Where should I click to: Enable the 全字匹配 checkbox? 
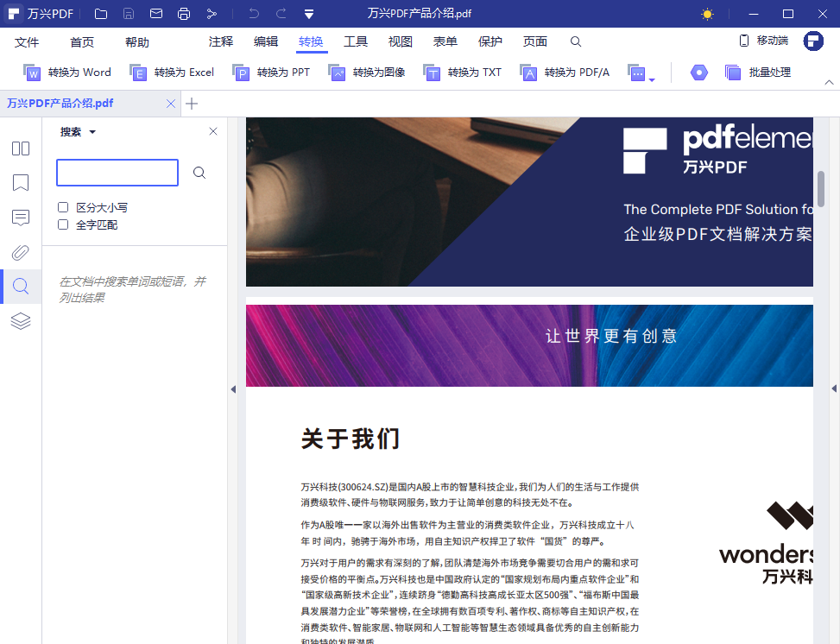[62, 224]
